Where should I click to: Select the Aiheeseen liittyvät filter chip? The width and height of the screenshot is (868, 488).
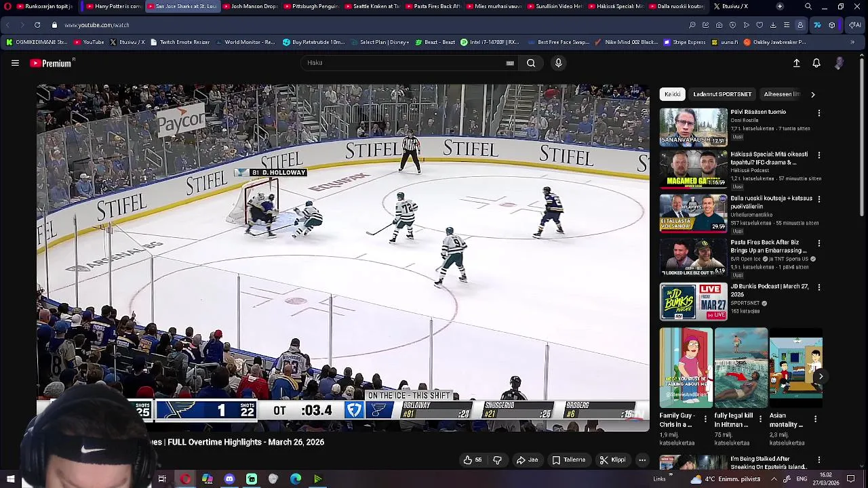(x=782, y=94)
